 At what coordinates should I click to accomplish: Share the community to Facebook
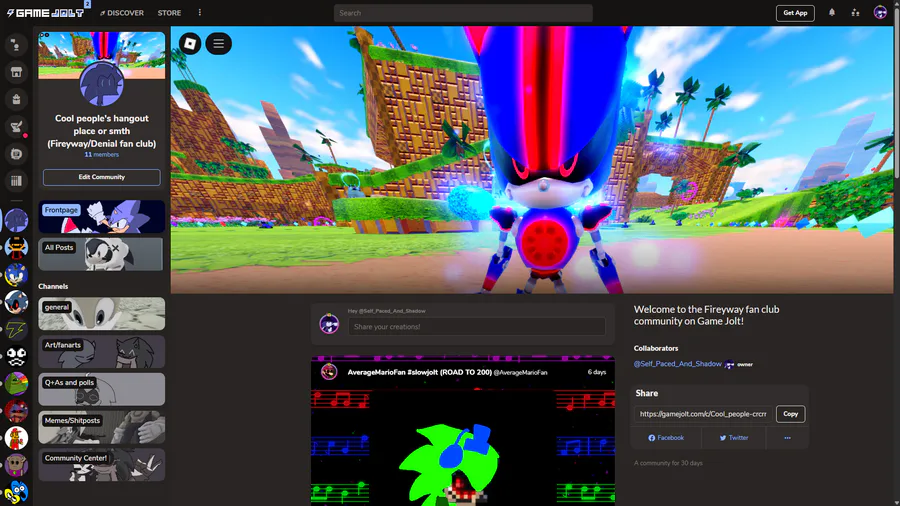pos(666,438)
